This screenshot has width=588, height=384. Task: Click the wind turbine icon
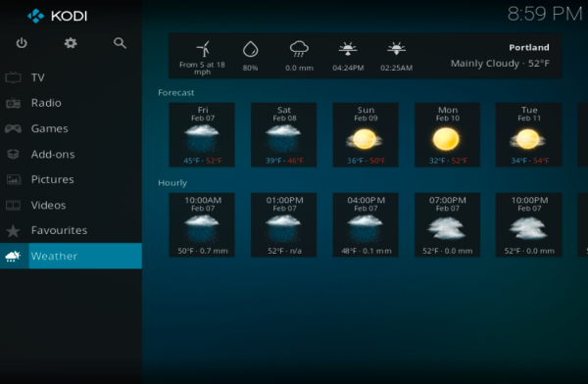point(203,49)
